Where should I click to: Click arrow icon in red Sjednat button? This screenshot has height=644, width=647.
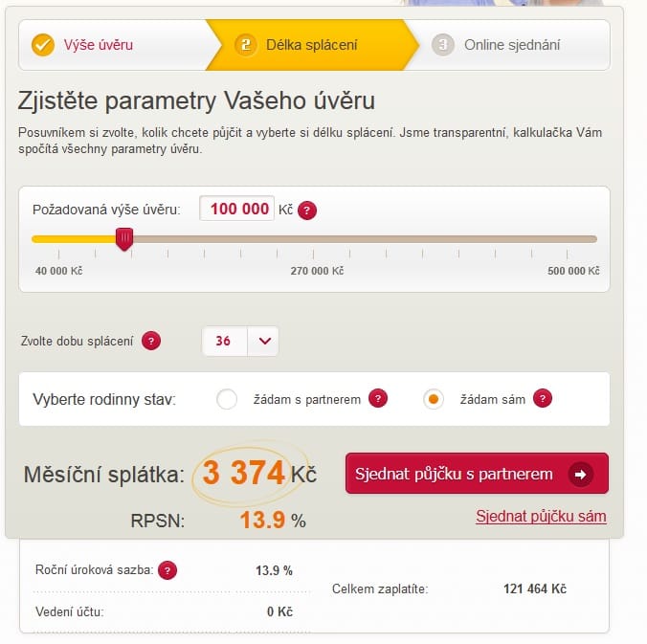click(x=581, y=474)
